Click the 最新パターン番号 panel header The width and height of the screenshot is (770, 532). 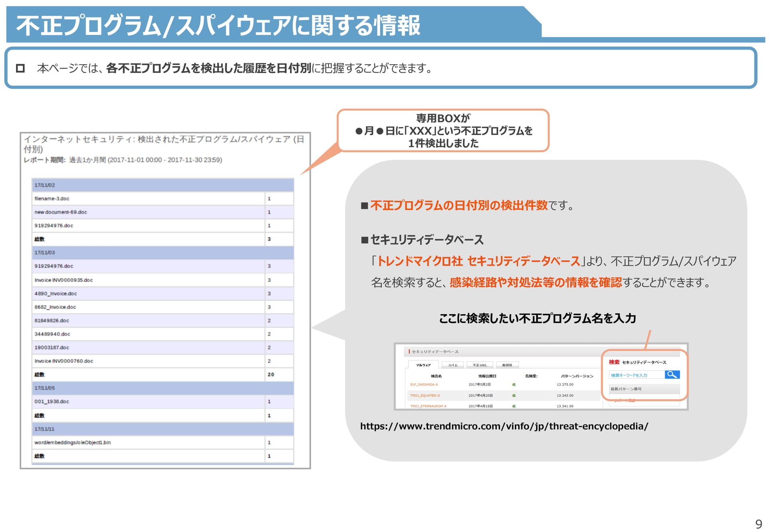click(x=644, y=389)
